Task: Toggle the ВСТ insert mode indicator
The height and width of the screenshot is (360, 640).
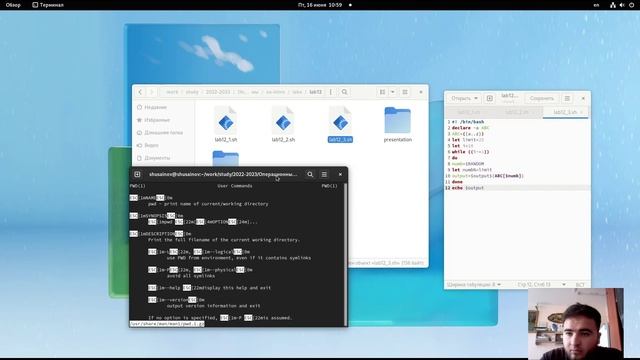Action: [580, 284]
